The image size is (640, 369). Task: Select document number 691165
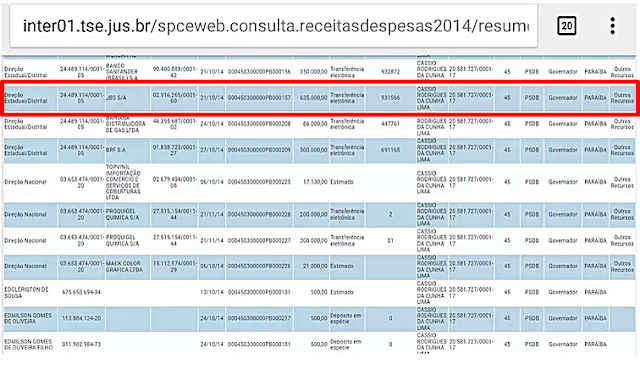click(390, 150)
